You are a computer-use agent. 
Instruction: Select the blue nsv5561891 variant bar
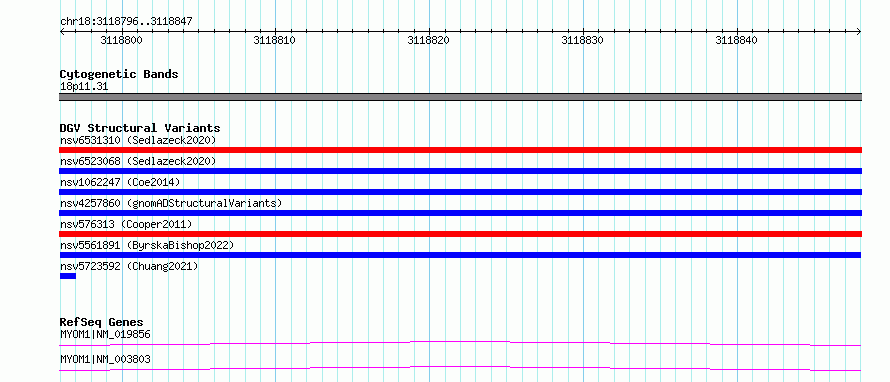tap(460, 255)
